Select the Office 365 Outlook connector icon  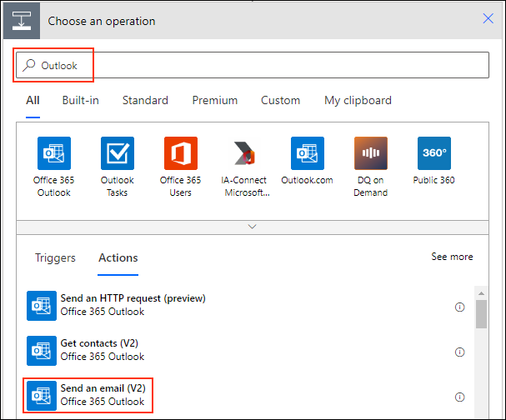54,154
